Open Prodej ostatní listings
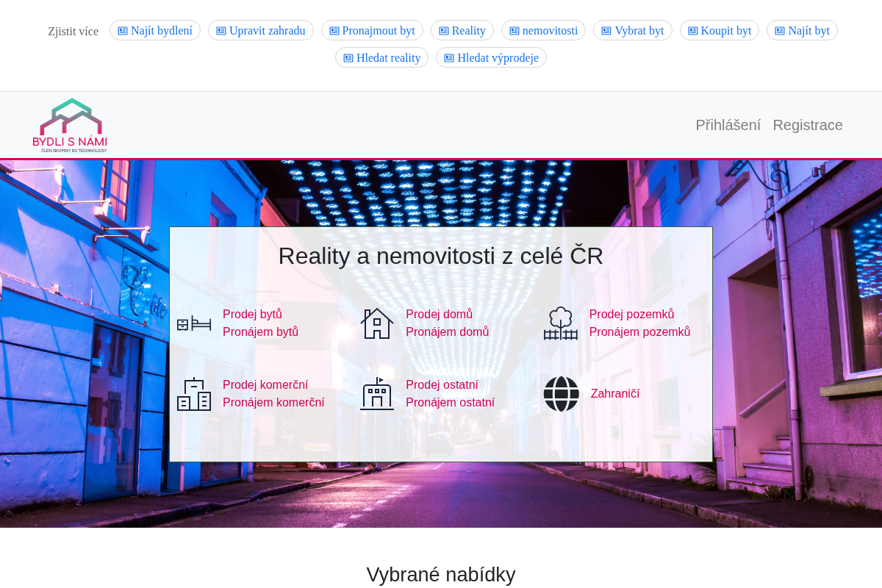 click(x=442, y=385)
